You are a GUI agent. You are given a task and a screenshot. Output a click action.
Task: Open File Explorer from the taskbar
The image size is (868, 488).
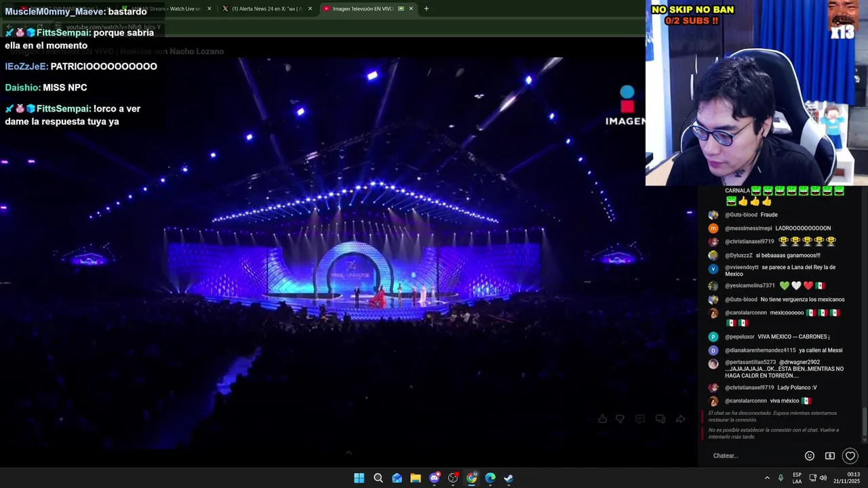tap(416, 478)
